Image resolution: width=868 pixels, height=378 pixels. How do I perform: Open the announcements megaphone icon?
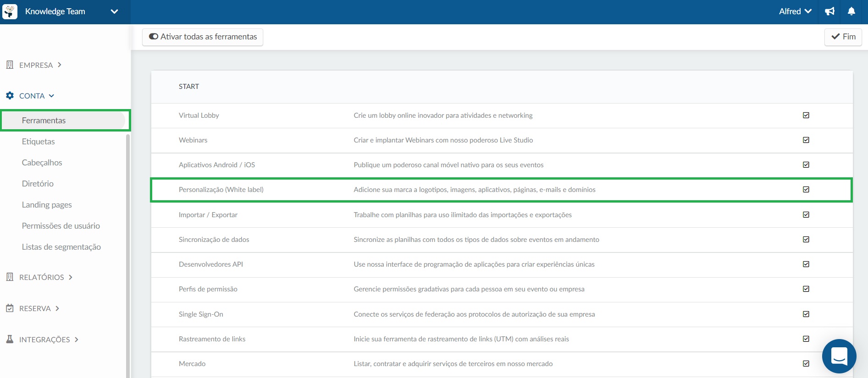[829, 11]
